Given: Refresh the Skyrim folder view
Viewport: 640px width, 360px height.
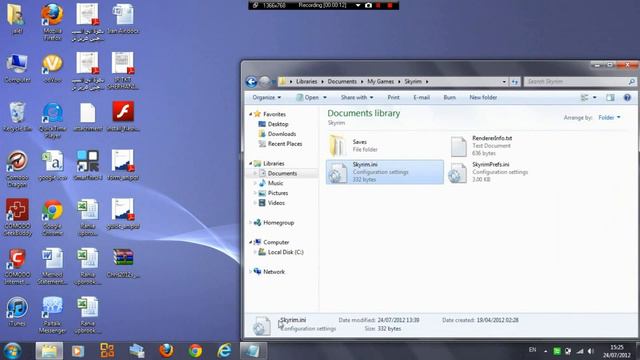Looking at the screenshot, I should (x=515, y=82).
